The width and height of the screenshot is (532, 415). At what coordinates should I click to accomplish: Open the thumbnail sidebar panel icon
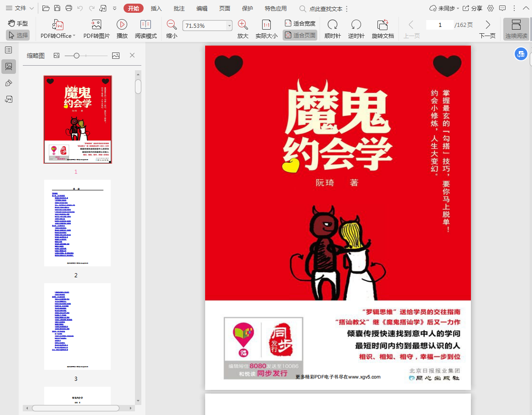click(9, 67)
